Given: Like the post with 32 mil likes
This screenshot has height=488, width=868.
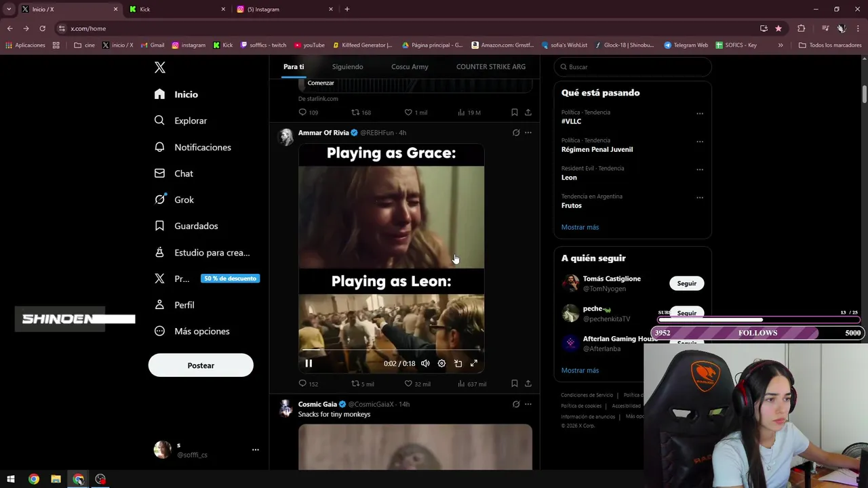Looking at the screenshot, I should coord(417,384).
